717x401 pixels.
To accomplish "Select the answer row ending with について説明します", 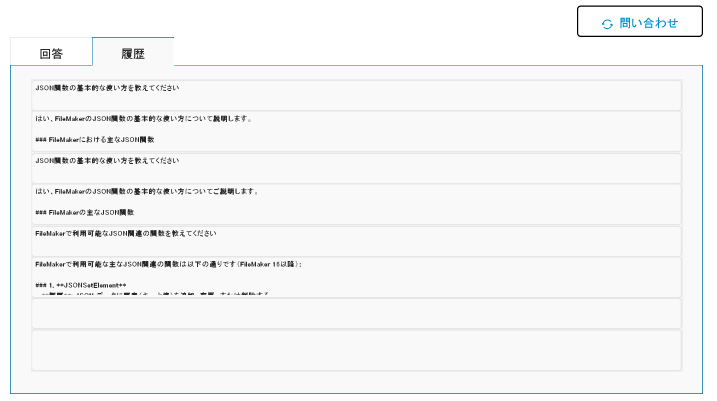I will (x=143, y=119).
